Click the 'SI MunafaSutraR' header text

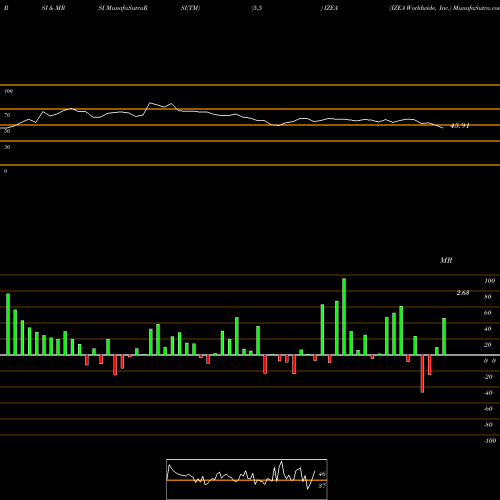point(123,8)
